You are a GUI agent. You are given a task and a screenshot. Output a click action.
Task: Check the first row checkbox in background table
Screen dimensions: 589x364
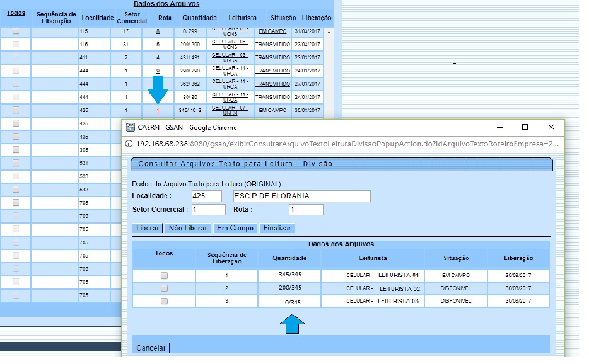[x=16, y=31]
